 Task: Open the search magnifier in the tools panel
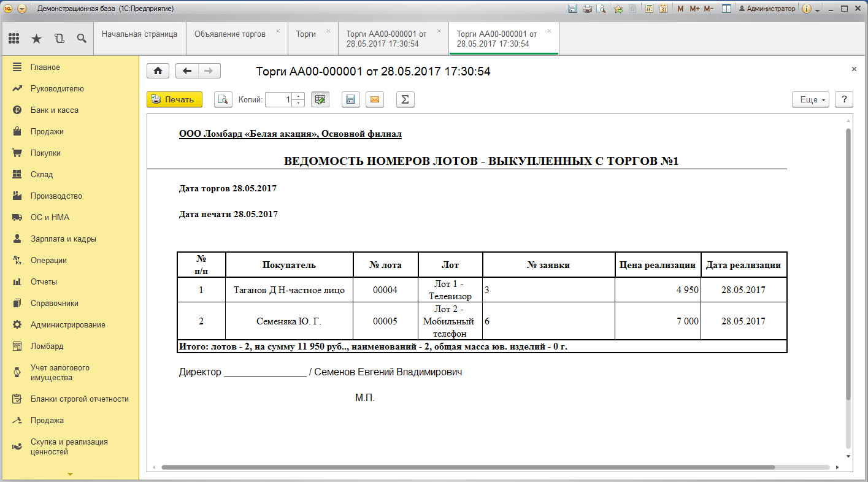click(81, 39)
